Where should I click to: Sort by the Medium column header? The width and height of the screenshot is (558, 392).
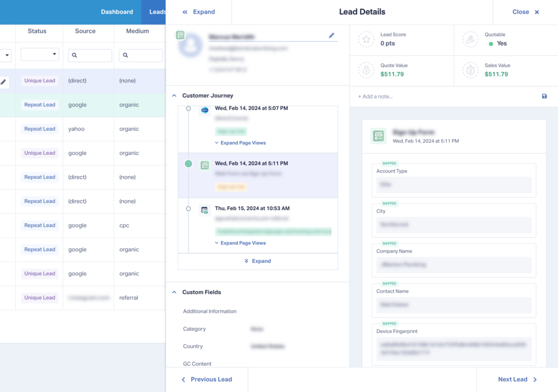137,31
